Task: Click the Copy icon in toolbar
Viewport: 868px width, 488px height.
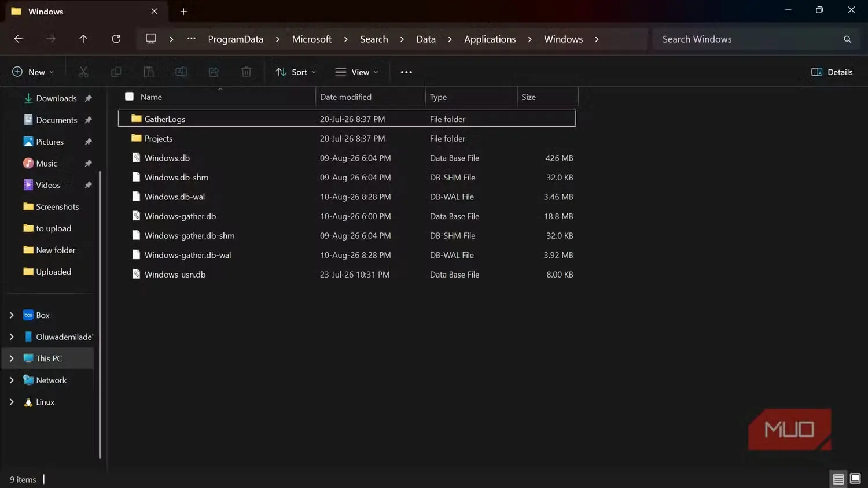Action: (x=116, y=72)
